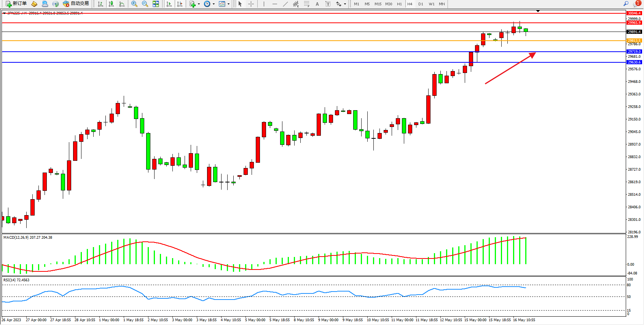Switch chart to line chart mode
Viewport: 644px width, 325px height.
[122, 4]
